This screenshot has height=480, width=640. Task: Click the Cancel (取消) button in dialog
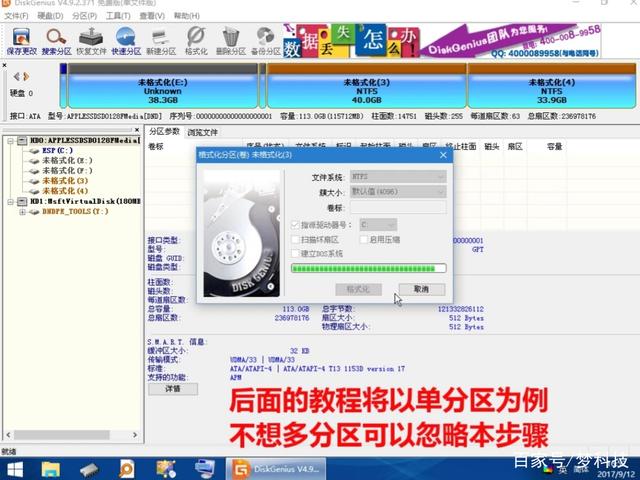[x=422, y=289]
